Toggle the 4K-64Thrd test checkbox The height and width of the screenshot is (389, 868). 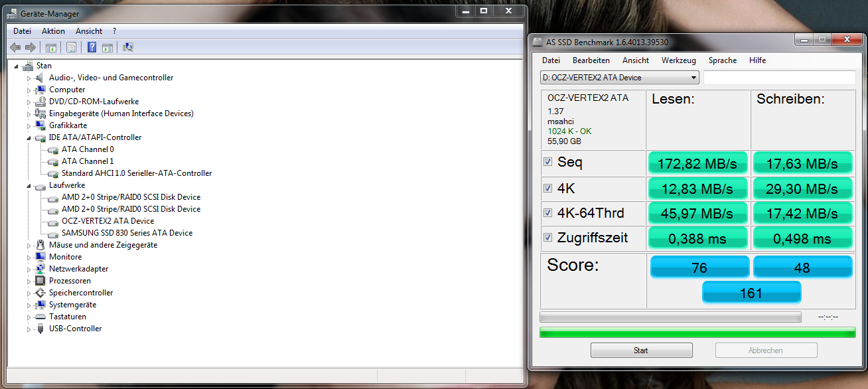547,213
